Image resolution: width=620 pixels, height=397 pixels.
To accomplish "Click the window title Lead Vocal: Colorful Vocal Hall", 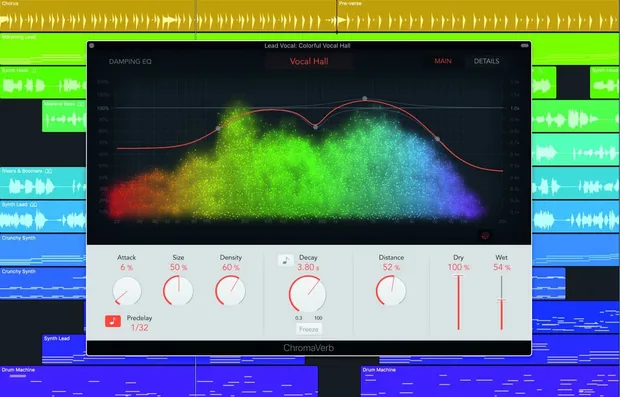I will point(307,46).
